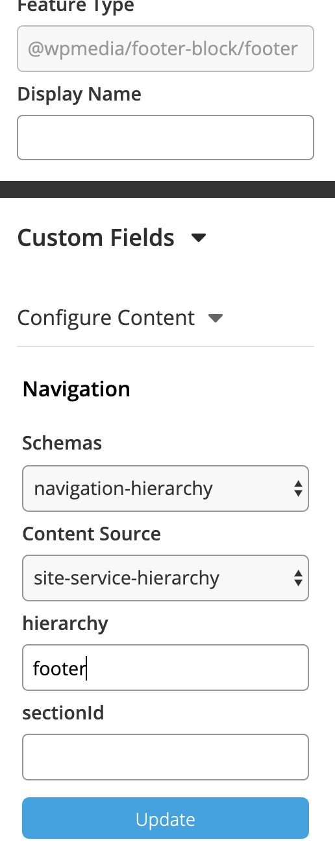
Task: Click the Update button
Action: coord(166,819)
